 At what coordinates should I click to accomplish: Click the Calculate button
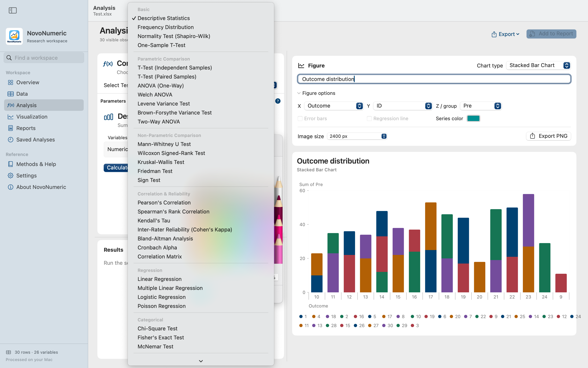116,168
